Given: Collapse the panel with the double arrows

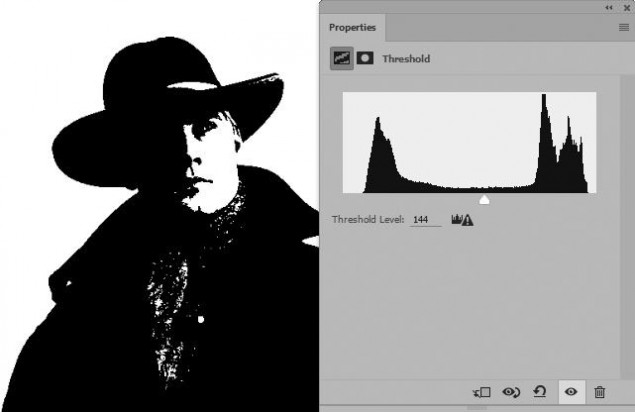Looking at the screenshot, I should pyautogui.click(x=609, y=8).
